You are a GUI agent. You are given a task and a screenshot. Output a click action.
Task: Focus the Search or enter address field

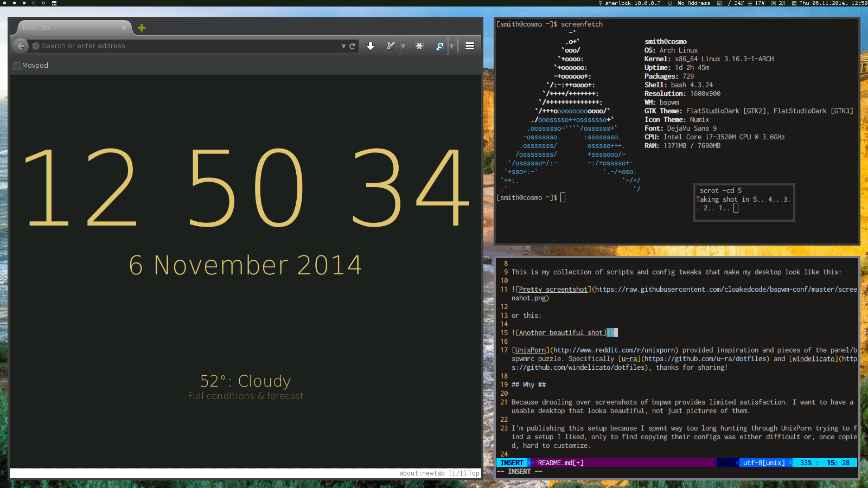(187, 46)
